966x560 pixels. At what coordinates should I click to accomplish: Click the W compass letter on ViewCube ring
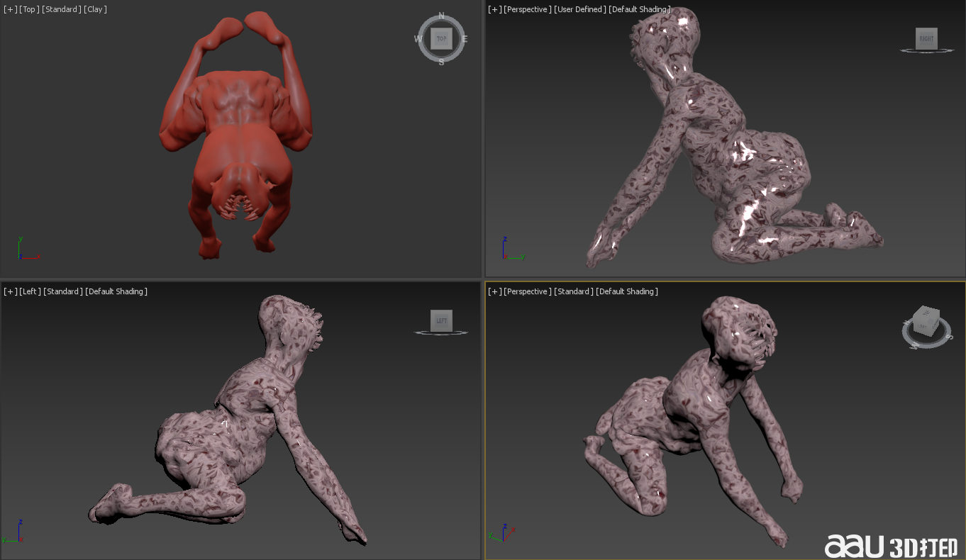[417, 39]
